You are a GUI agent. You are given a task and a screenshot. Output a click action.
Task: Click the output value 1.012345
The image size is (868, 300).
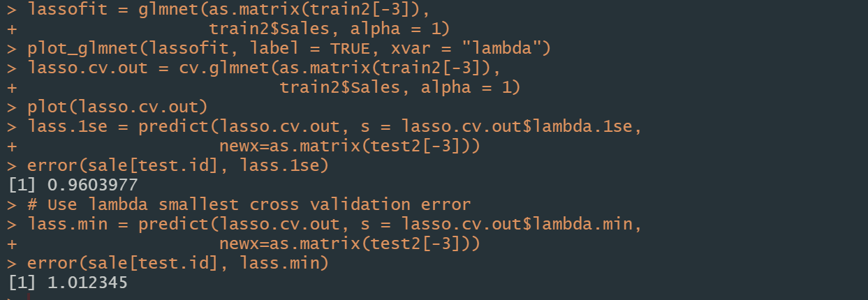pyautogui.click(x=88, y=283)
